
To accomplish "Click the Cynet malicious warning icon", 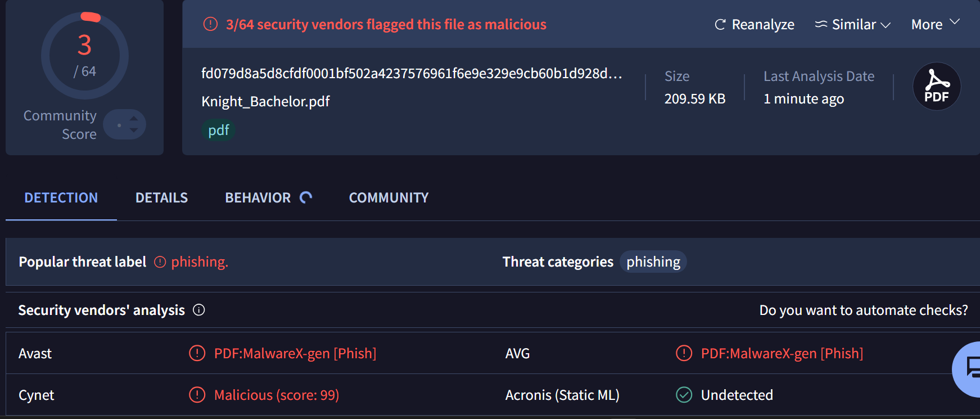I will (197, 395).
